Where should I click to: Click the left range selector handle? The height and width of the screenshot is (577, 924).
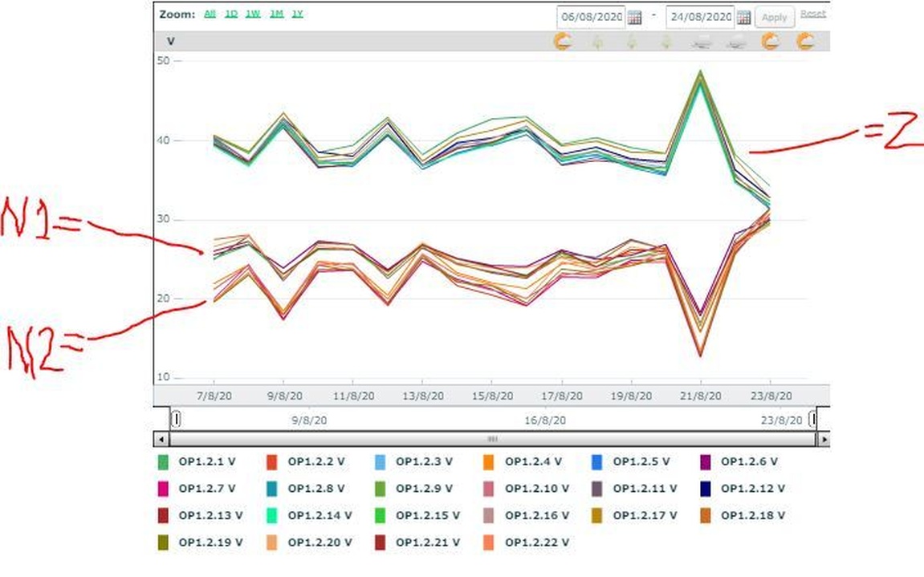coord(176,419)
